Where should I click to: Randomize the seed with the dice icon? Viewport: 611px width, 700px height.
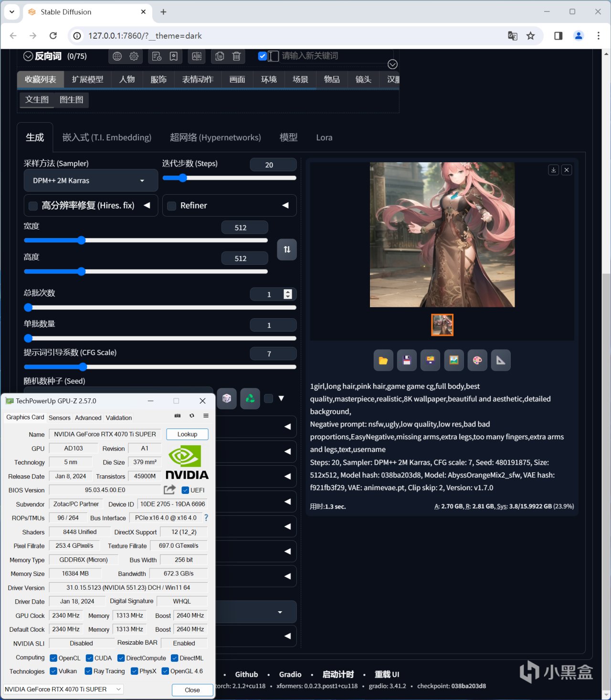point(227,398)
